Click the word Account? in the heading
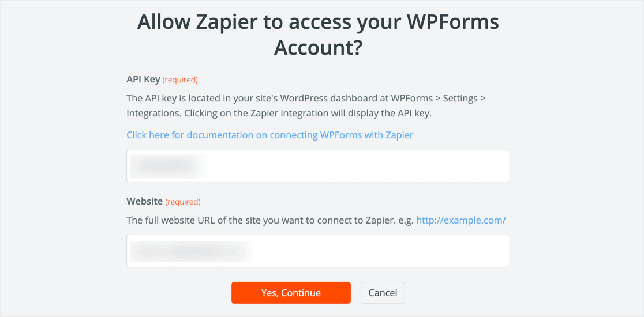The width and height of the screenshot is (644, 317). tap(317, 48)
